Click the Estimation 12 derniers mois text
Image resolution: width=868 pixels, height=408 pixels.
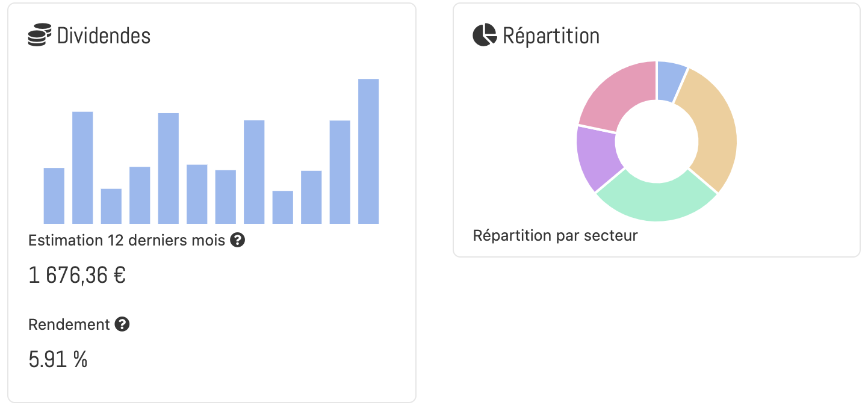123,240
